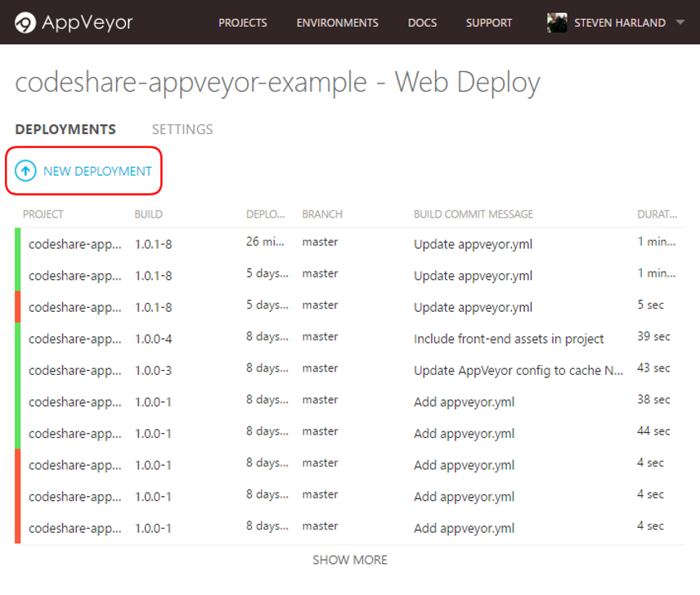Select the Deployments tab
The image size is (700, 595).
(65, 129)
